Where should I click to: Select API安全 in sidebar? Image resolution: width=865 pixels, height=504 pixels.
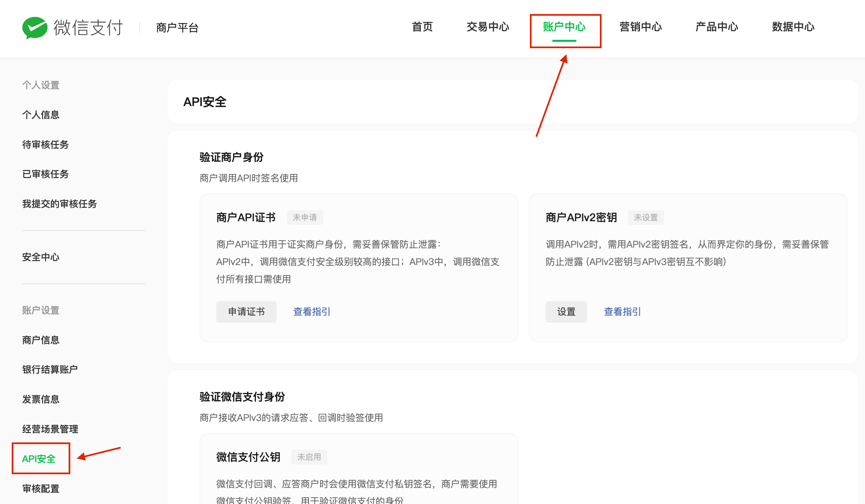[x=39, y=459]
